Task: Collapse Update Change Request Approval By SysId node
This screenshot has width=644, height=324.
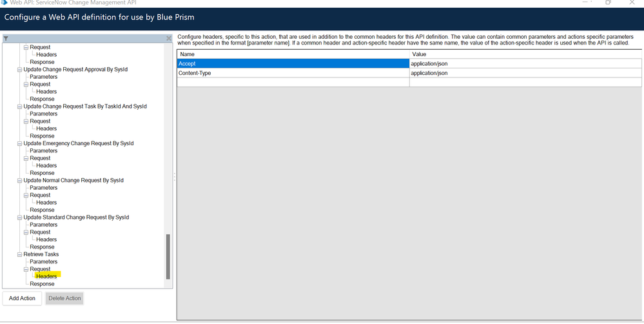Action: pyautogui.click(x=19, y=70)
